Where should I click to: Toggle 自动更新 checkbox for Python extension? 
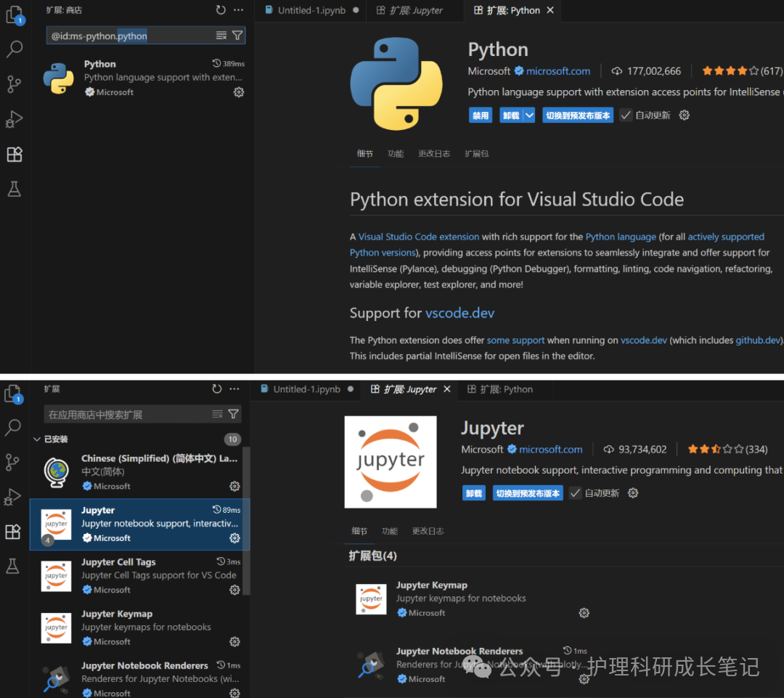(x=626, y=115)
